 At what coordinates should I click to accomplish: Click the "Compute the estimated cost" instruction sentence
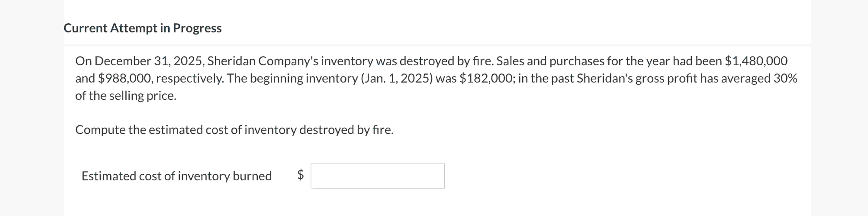pyautogui.click(x=234, y=130)
